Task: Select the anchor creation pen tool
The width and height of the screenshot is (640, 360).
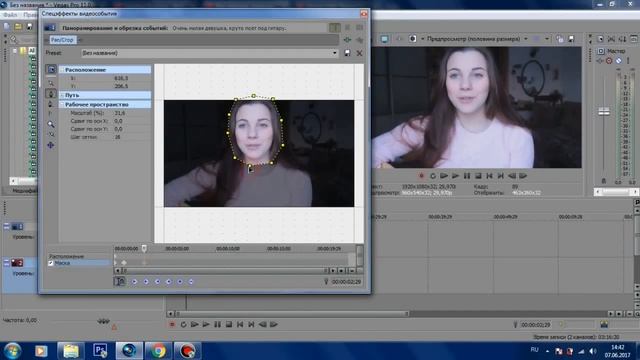Action: coord(51,94)
